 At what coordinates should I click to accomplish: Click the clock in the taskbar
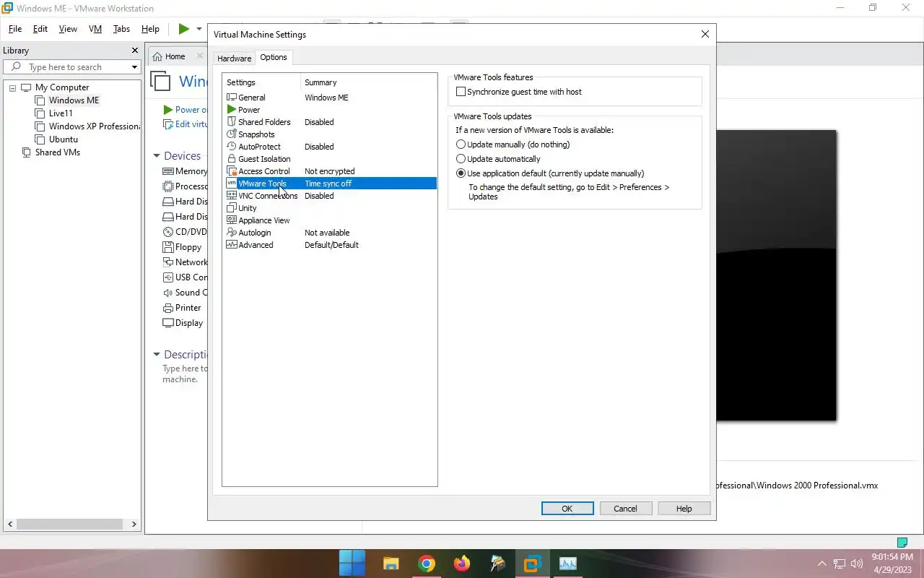click(x=892, y=564)
